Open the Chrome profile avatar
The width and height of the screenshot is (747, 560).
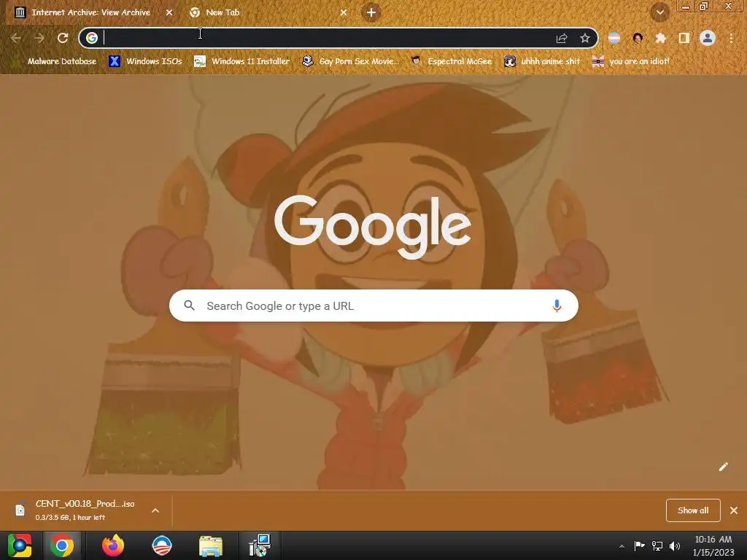[x=708, y=38]
